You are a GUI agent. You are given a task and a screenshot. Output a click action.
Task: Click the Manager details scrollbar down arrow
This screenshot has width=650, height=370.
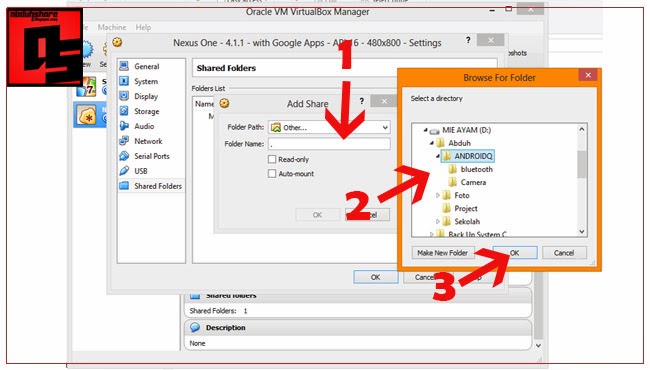click(x=538, y=345)
